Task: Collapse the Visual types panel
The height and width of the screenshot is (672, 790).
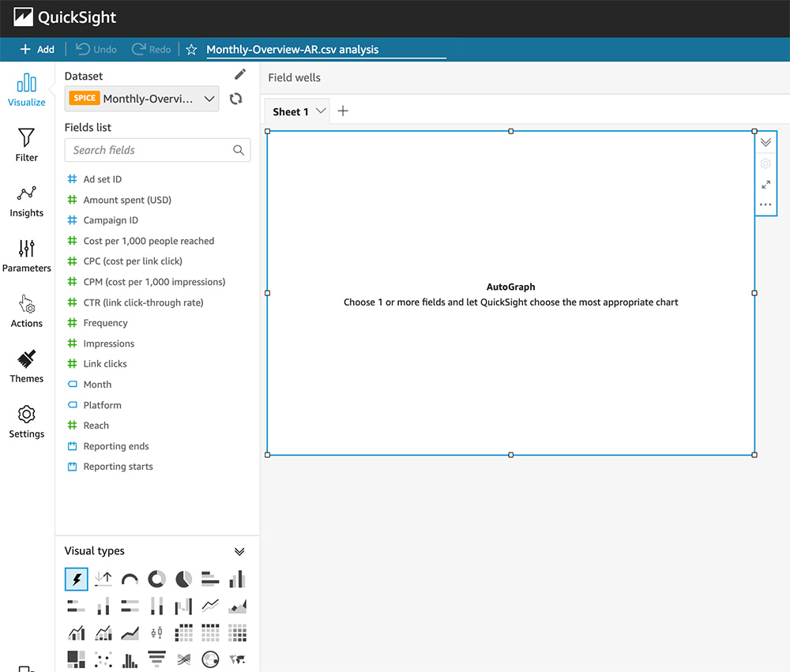Action: coord(239,551)
